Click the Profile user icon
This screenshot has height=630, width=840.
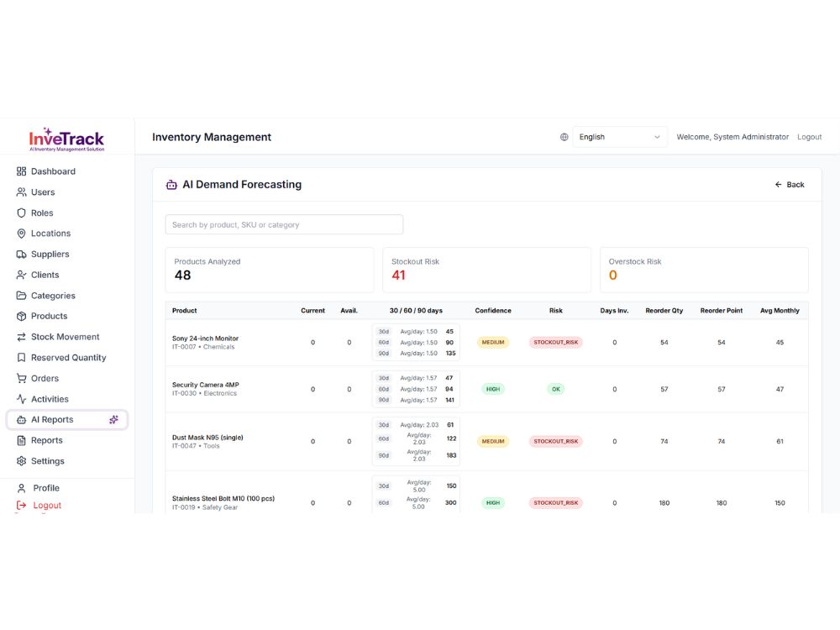coord(22,488)
